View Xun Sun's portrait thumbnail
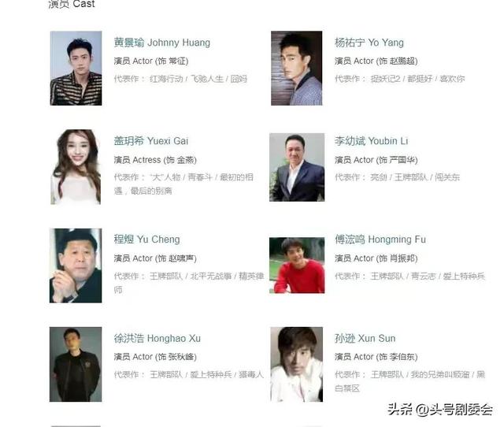The image size is (504, 427). click(x=296, y=364)
